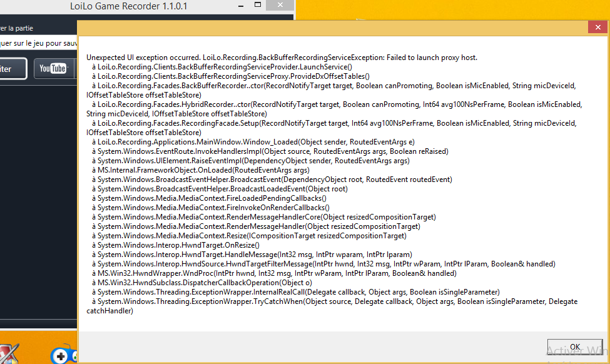This screenshot has height=364, width=610.
Task: Click the 'la partie' label in LoiLo window
Action: click(20, 28)
